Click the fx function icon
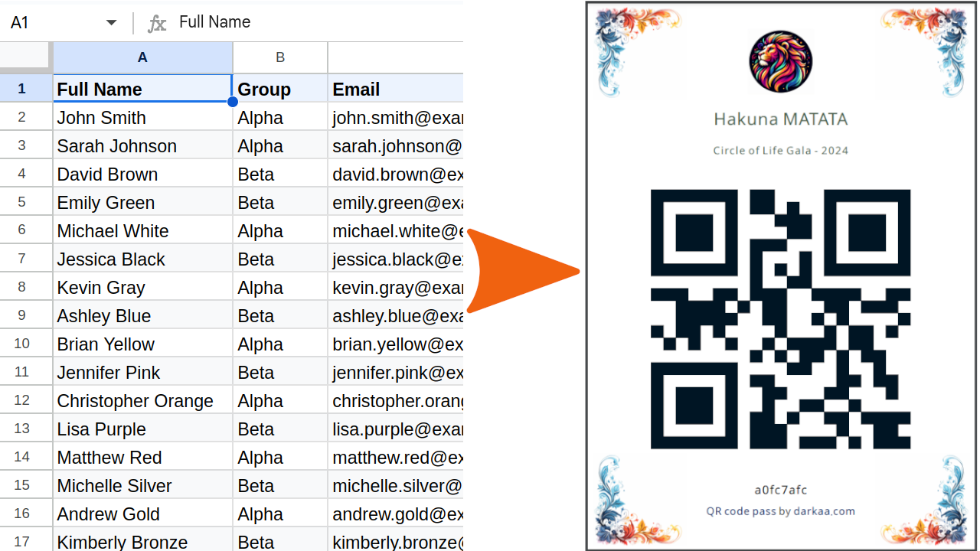The width and height of the screenshot is (980, 551). pos(157,23)
